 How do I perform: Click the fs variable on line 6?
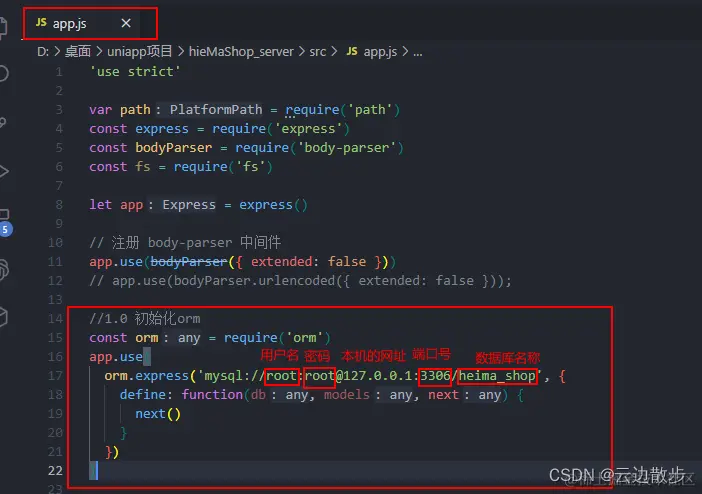[143, 167]
